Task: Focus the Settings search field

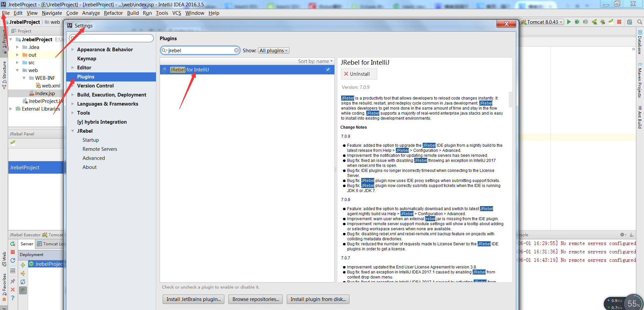Action: [x=111, y=38]
